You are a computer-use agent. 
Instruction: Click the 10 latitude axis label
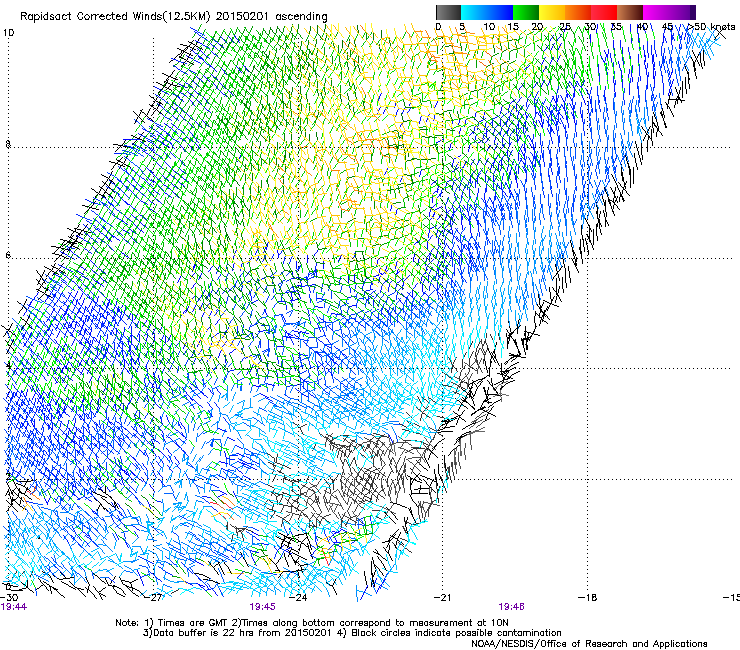click(x=8, y=33)
